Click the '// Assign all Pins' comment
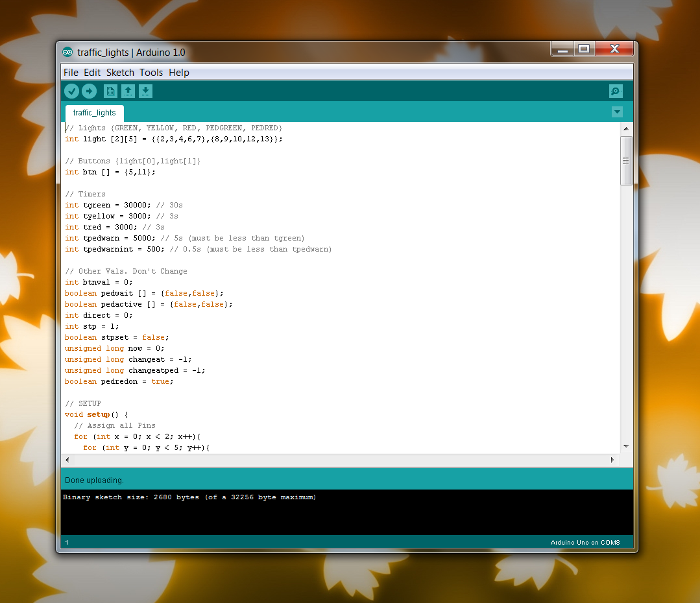Image resolution: width=700 pixels, height=603 pixels. tap(115, 425)
